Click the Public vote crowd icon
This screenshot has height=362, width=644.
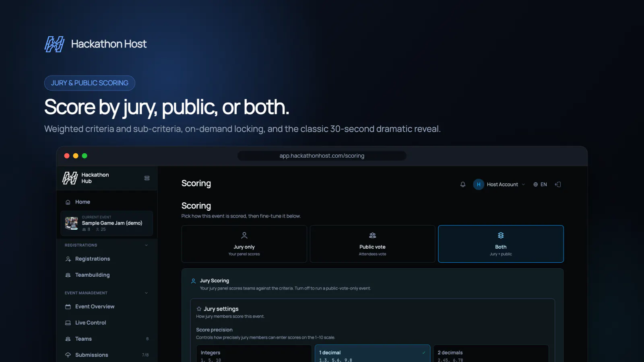[373, 235]
